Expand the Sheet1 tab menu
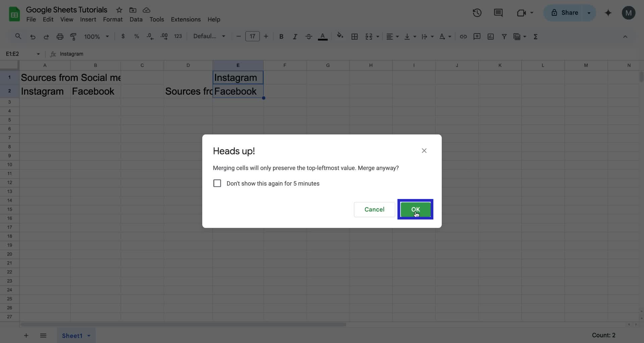Viewport: 644px width, 343px height. pos(89,335)
